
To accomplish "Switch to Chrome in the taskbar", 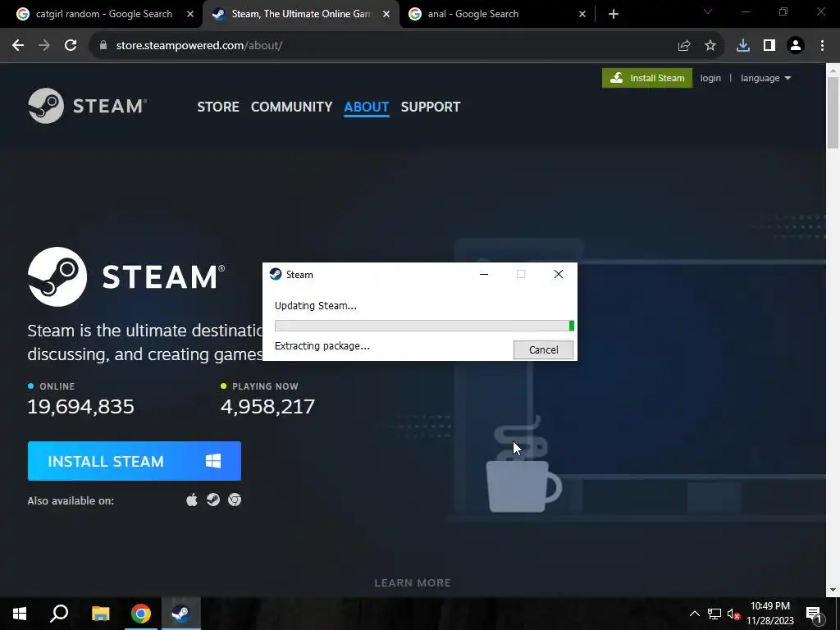I will (x=141, y=614).
